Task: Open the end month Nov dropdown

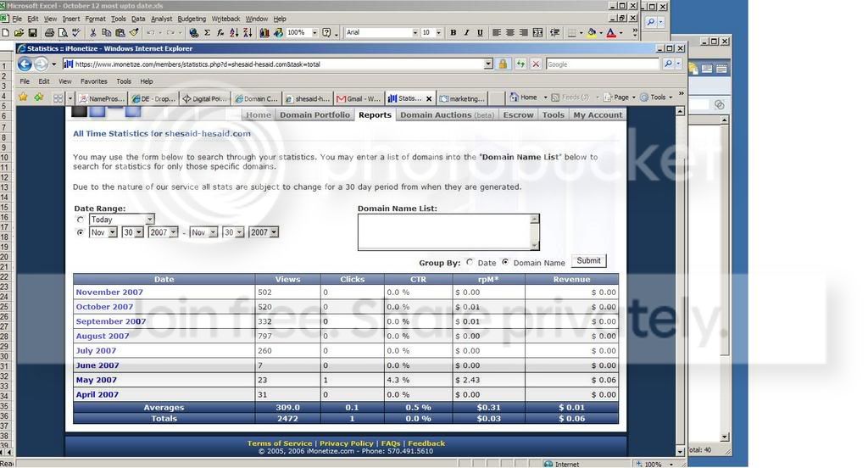Action: (203, 232)
